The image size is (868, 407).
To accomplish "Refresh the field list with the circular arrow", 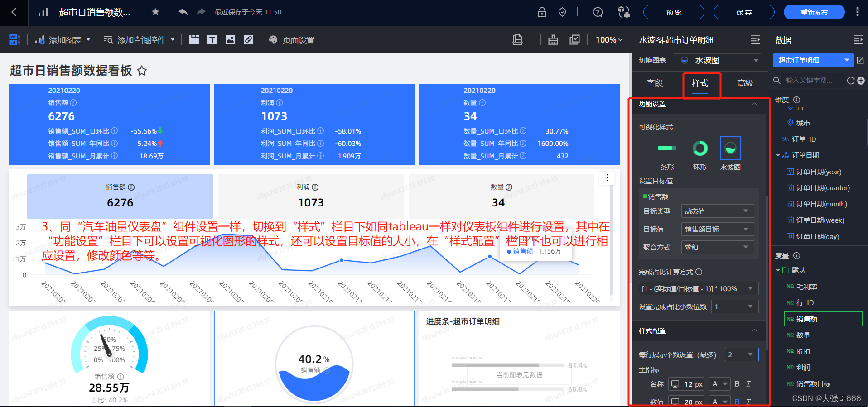I will coord(851,81).
